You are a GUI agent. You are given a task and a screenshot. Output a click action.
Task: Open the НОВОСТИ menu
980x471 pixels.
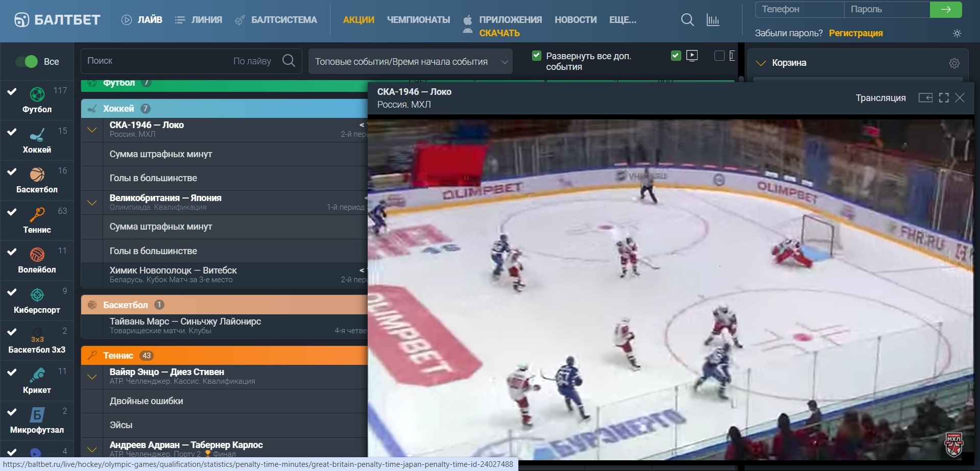[x=576, y=20]
